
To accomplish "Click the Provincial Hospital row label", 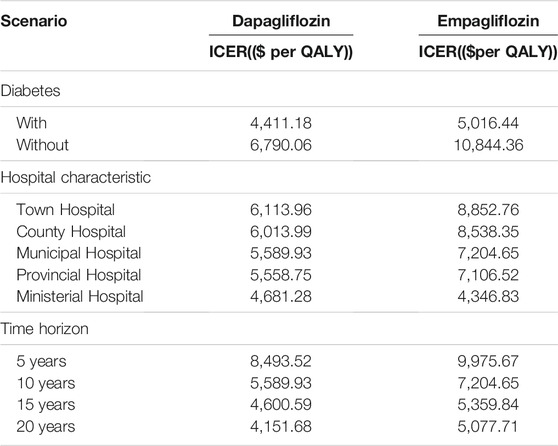I will tap(79, 275).
